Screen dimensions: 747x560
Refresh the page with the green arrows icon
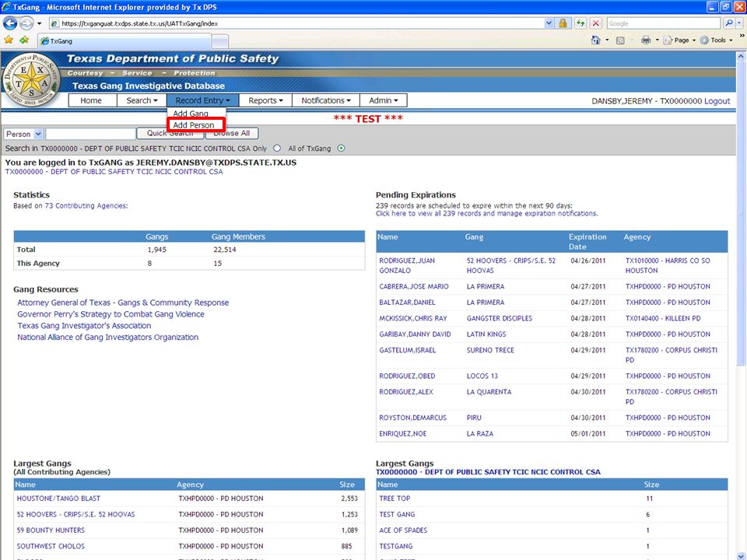580,23
